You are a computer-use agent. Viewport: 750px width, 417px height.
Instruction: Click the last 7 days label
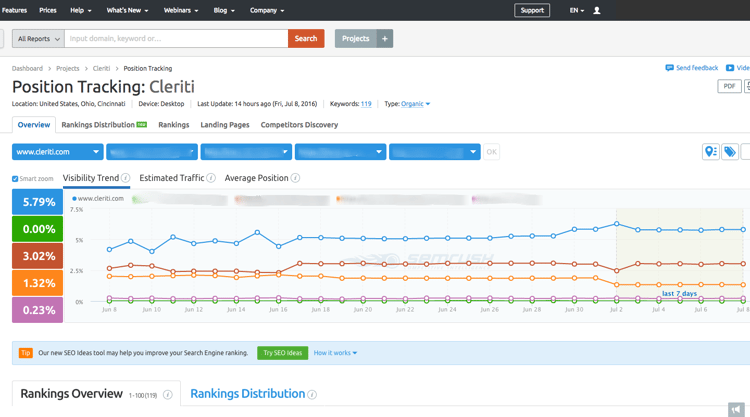point(679,294)
